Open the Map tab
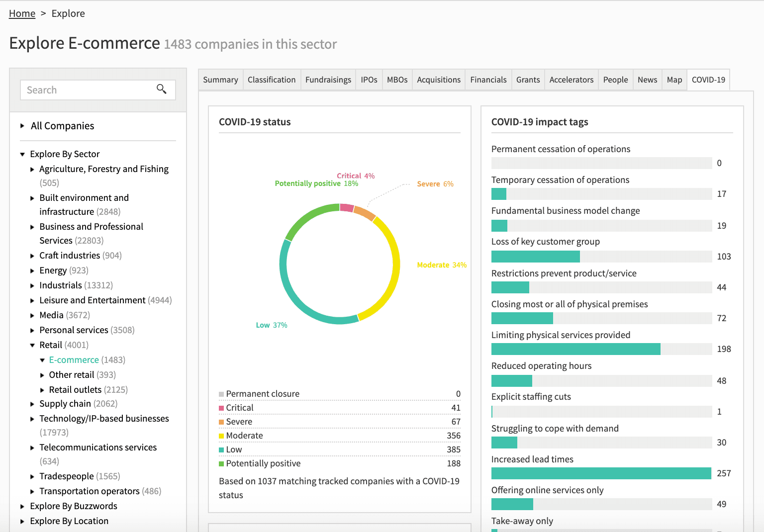The height and width of the screenshot is (532, 764). pos(674,80)
